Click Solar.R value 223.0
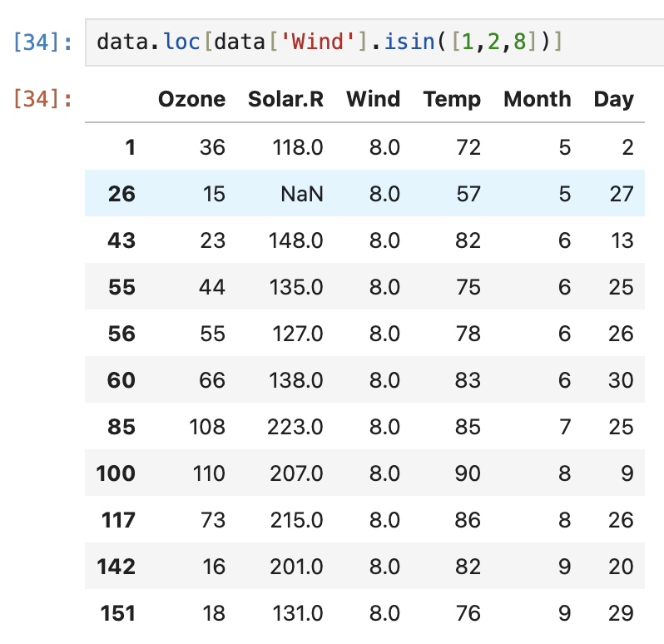This screenshot has width=664, height=644. tap(295, 427)
